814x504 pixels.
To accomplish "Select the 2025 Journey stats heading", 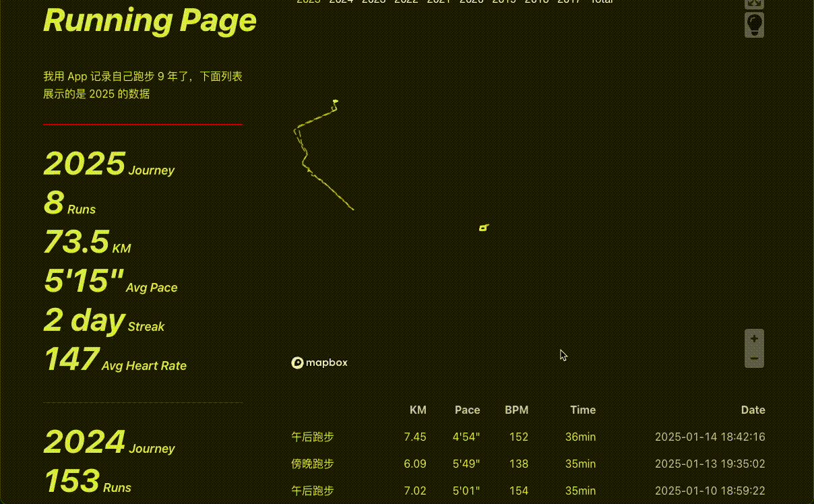I will click(109, 164).
